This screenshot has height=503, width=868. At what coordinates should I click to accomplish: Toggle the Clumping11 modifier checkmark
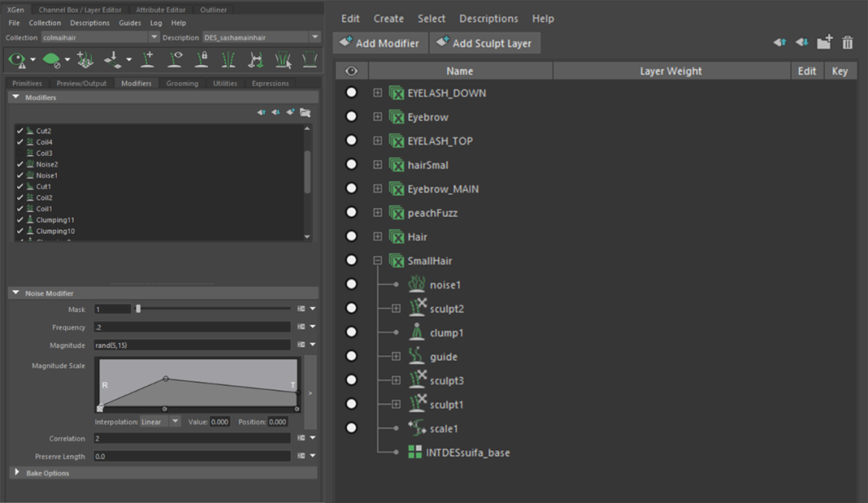pos(20,219)
